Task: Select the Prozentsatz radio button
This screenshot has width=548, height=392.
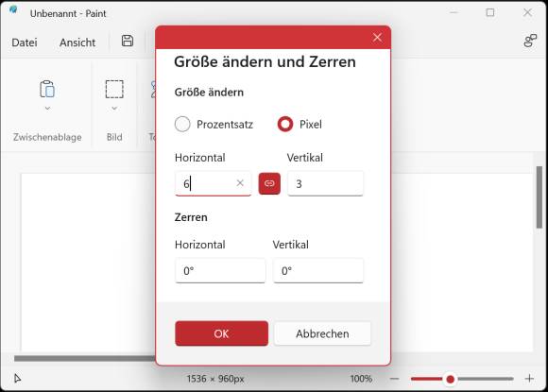Action: point(182,124)
